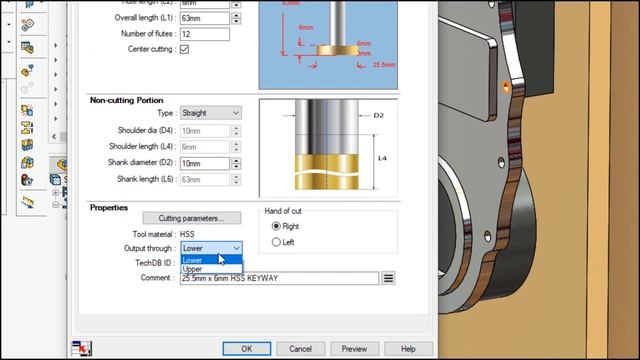Click the gears icon in left toolbar
This screenshot has height=360, width=640.
pyautogui.click(x=27, y=25)
